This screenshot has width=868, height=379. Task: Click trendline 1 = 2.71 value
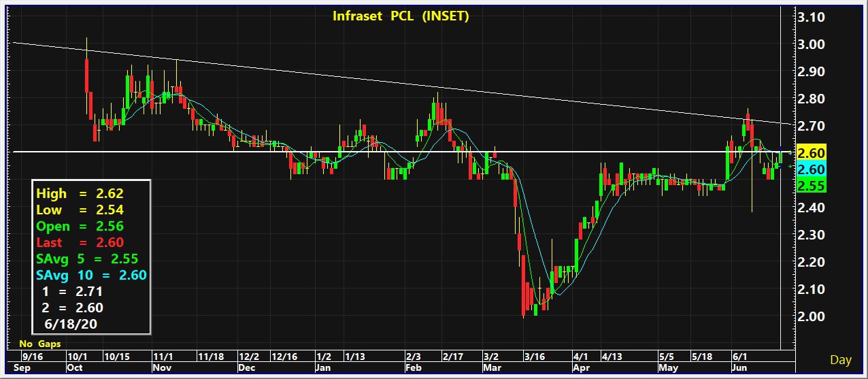[73, 292]
